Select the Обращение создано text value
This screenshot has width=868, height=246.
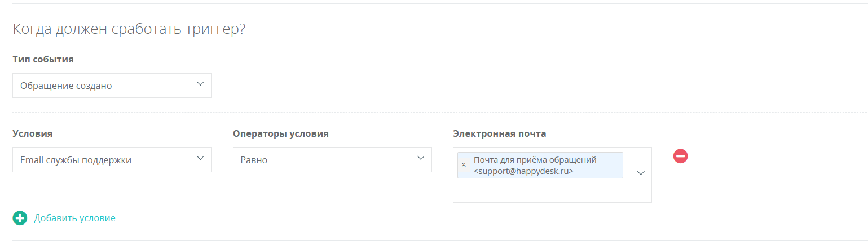click(x=66, y=86)
